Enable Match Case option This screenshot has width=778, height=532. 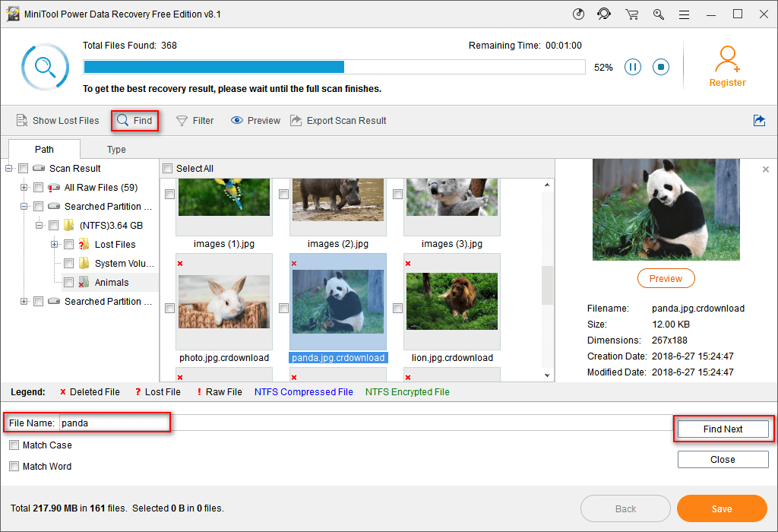tap(14, 445)
